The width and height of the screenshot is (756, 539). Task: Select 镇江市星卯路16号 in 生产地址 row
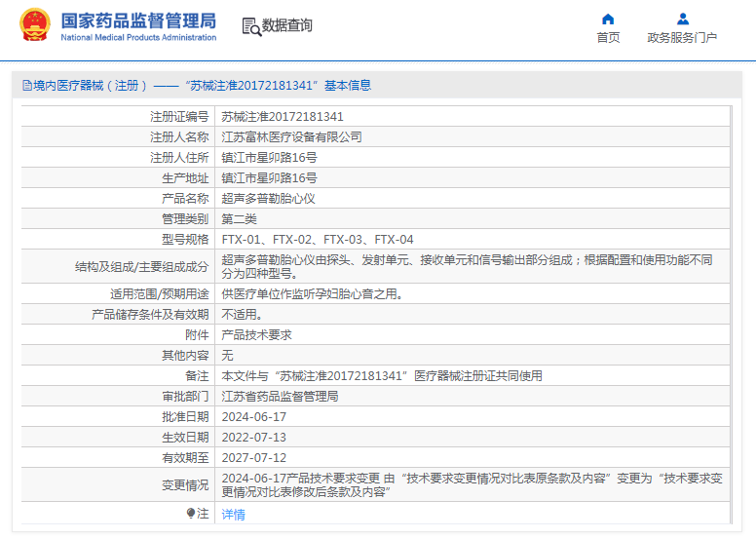pos(270,178)
